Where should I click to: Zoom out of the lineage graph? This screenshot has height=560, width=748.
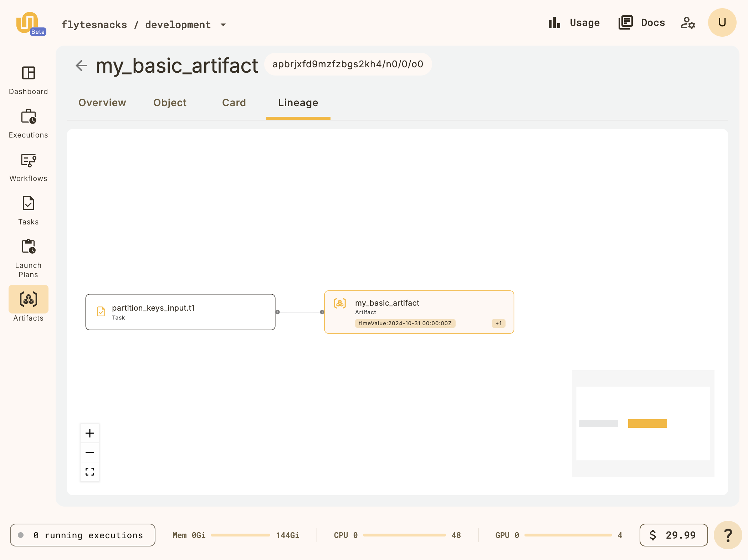click(x=90, y=452)
